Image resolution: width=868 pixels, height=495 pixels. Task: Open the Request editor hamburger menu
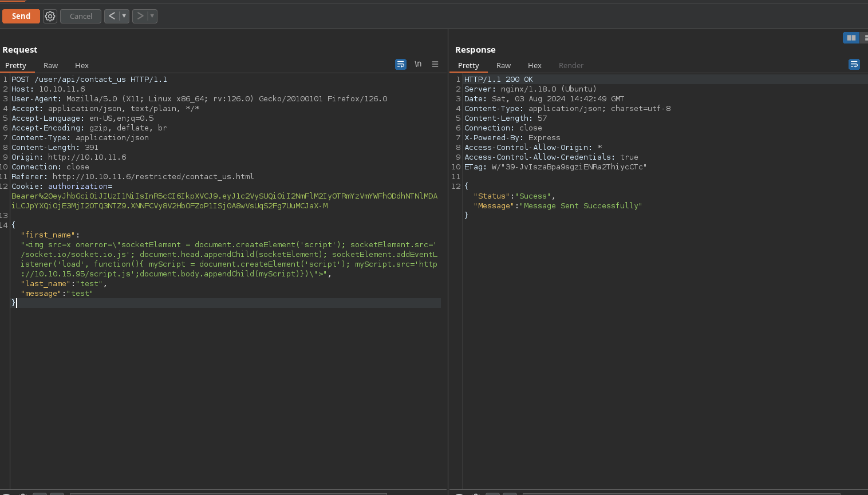pyautogui.click(x=435, y=64)
